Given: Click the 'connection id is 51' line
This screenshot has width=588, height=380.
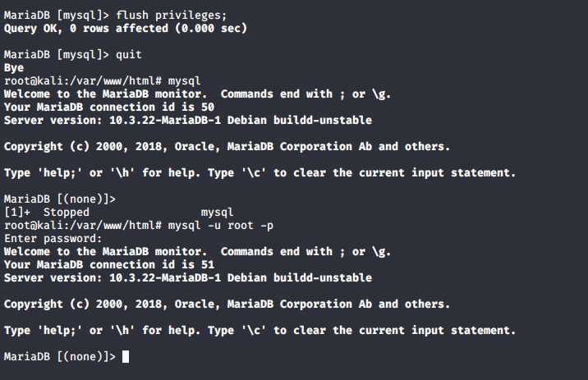Looking at the screenshot, I should pyautogui.click(x=109, y=264).
